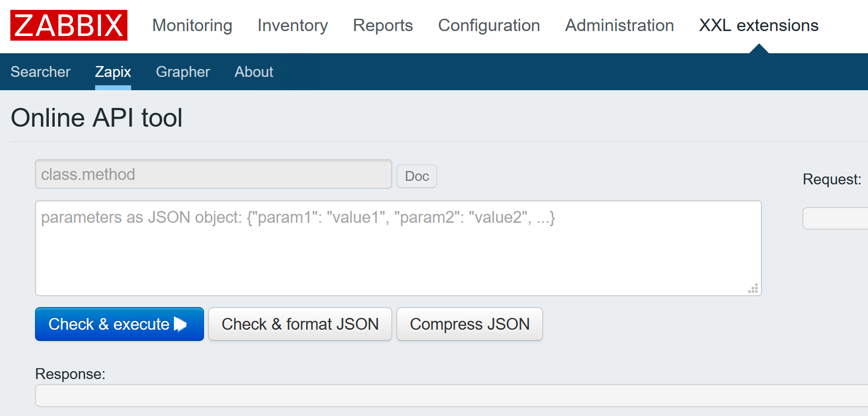Screen dimensions: 868x416
Task: Open the Administration menu
Action: coord(620,25)
